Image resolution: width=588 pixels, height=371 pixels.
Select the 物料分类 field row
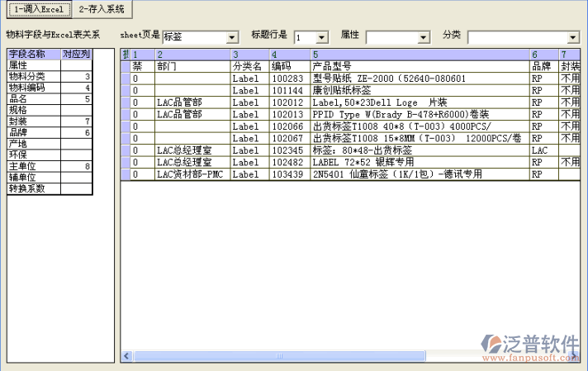coord(33,76)
